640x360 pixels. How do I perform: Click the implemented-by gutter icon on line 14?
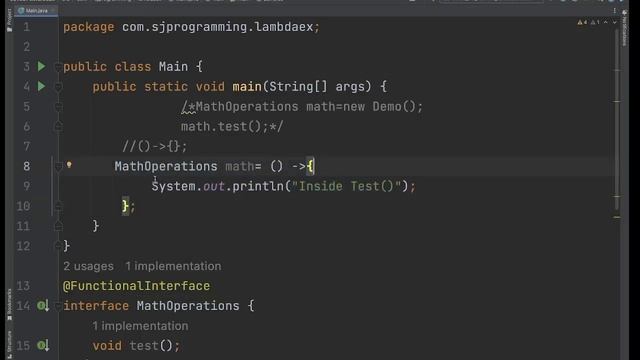pyautogui.click(x=43, y=305)
